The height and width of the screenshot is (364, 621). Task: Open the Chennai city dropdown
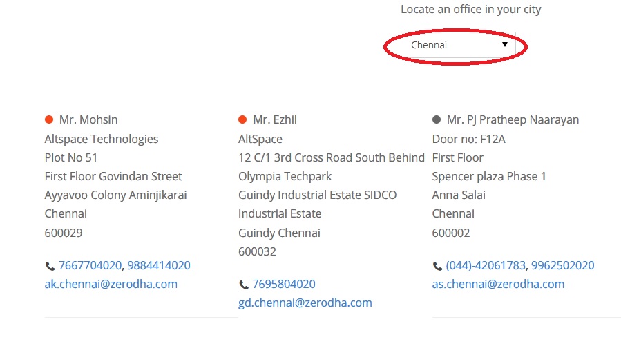(x=458, y=45)
